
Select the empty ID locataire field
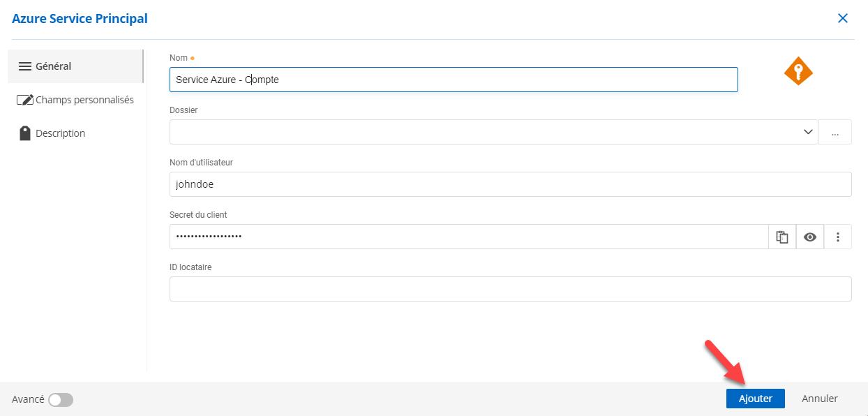click(509, 289)
